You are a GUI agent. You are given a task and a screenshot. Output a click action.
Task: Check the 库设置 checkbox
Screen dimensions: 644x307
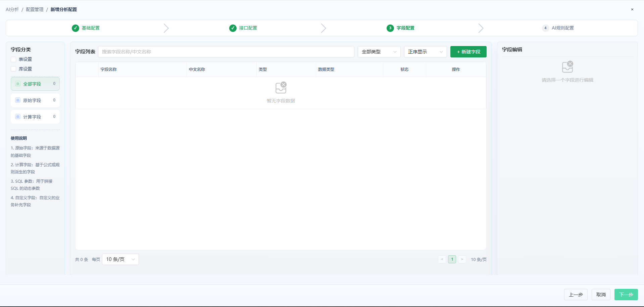(13, 69)
